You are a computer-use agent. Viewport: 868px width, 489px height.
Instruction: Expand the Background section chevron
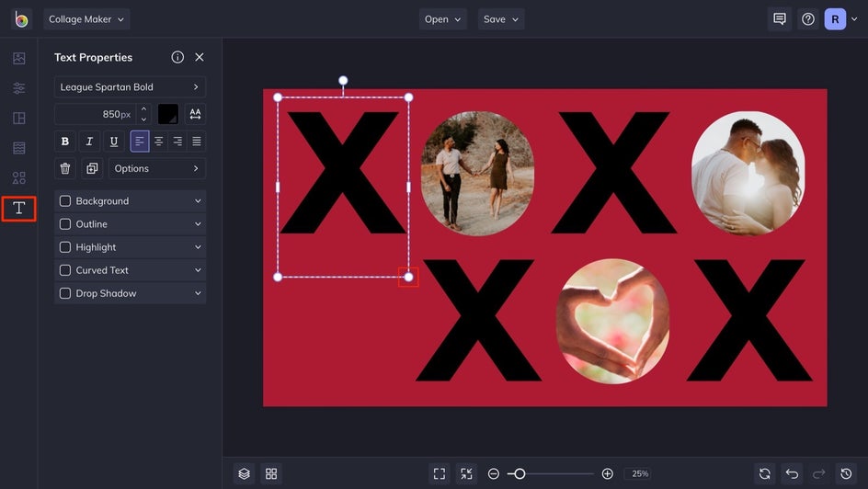coord(198,200)
